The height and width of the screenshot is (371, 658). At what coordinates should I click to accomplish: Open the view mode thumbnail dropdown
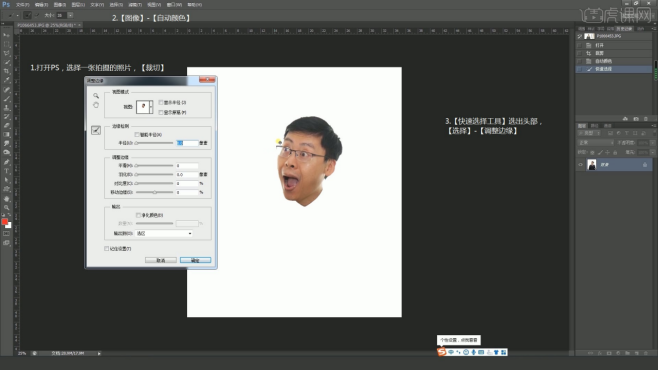pos(145,107)
